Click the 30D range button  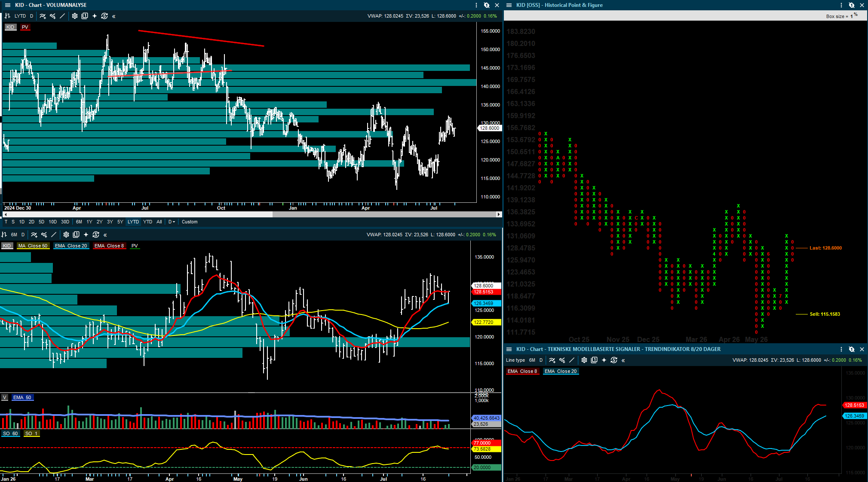(65, 222)
